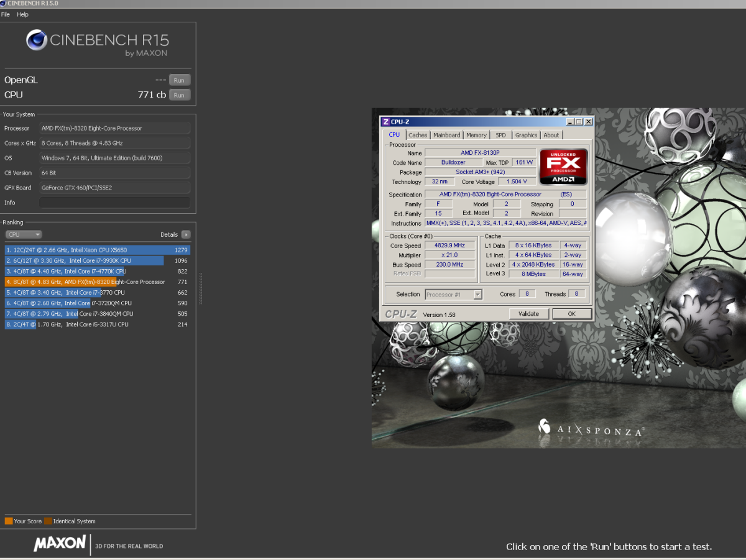
Task: Switch to the Caches tab in CPU-Z
Action: [x=417, y=135]
